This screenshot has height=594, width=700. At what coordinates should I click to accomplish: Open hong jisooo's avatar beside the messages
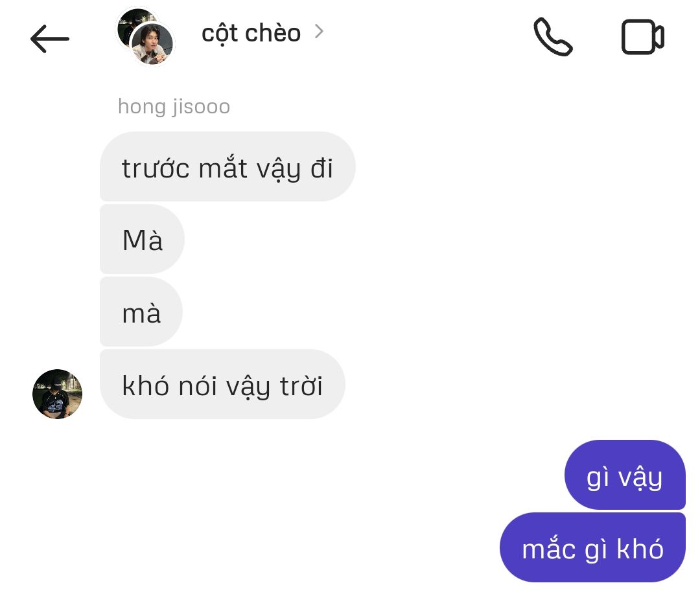pos(57,394)
